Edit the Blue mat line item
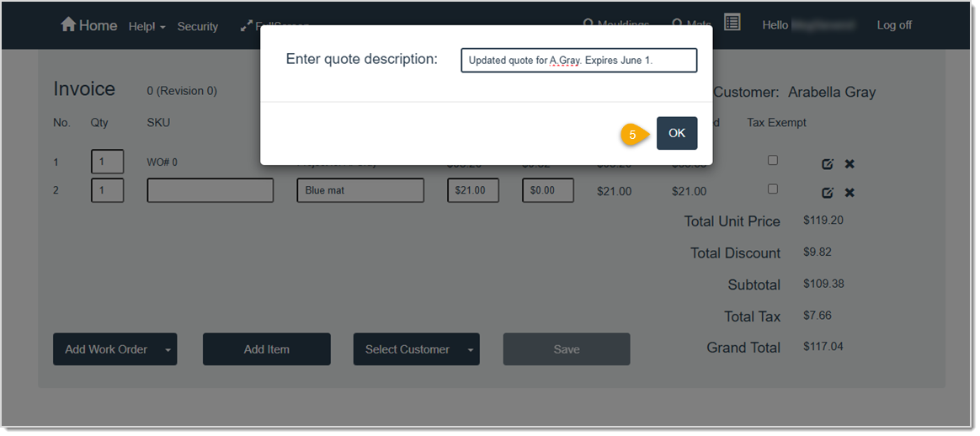This screenshot has height=436, width=980. 828,193
